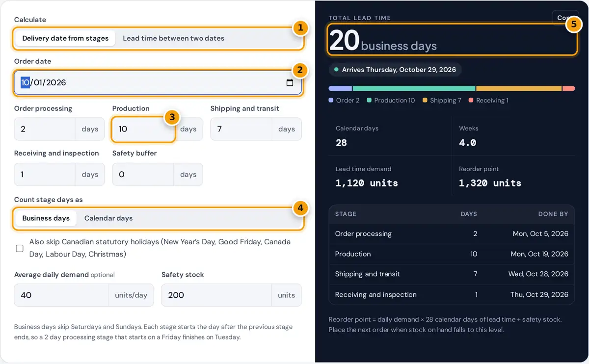Click the 'Order 2' legend entry
Viewport: 589px width, 364px height.
344,100
